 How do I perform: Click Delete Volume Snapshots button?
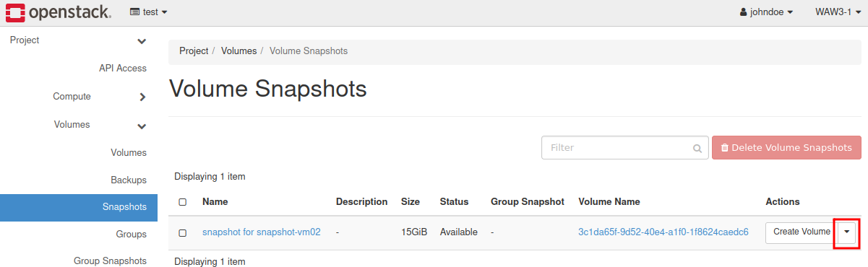pos(786,147)
